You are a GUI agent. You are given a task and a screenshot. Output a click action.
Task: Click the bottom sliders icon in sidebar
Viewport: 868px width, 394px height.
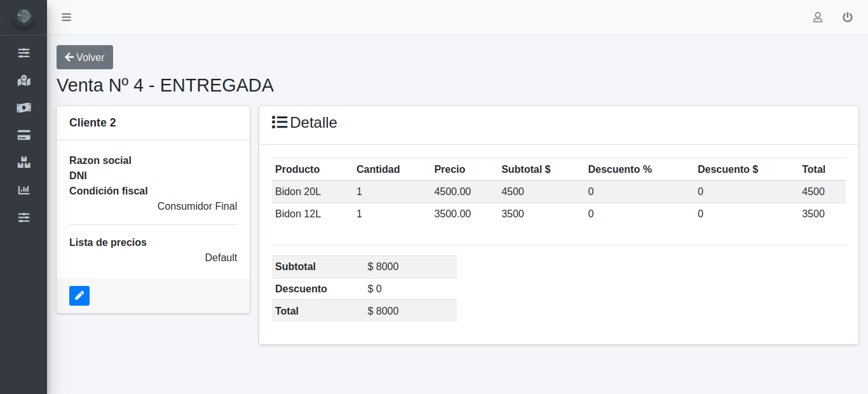(x=24, y=217)
